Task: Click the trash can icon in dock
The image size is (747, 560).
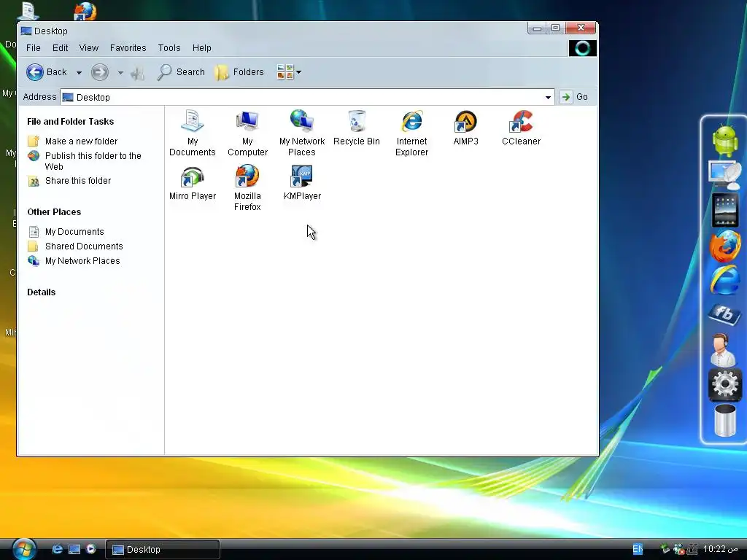Action: (724, 420)
